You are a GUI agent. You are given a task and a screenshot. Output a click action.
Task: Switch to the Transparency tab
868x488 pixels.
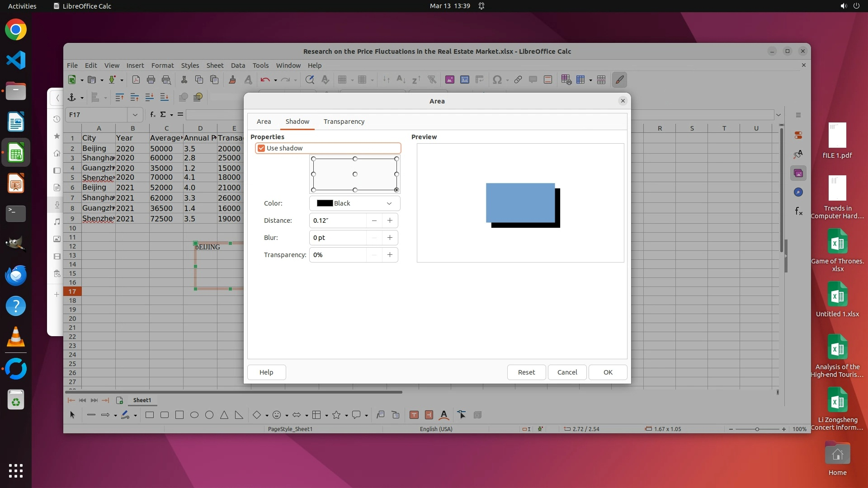pyautogui.click(x=344, y=122)
